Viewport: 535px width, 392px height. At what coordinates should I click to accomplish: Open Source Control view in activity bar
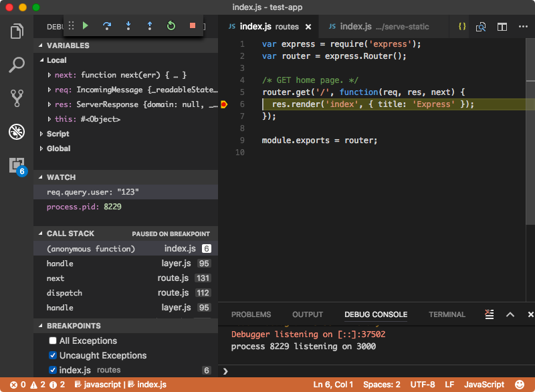(17, 98)
